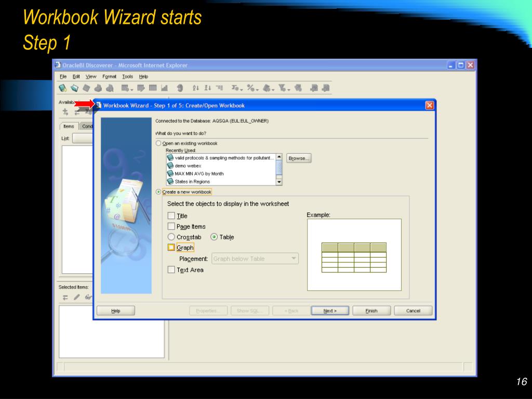Switch to the Items tab
Viewport: 532px width, 399px height.
pos(69,126)
